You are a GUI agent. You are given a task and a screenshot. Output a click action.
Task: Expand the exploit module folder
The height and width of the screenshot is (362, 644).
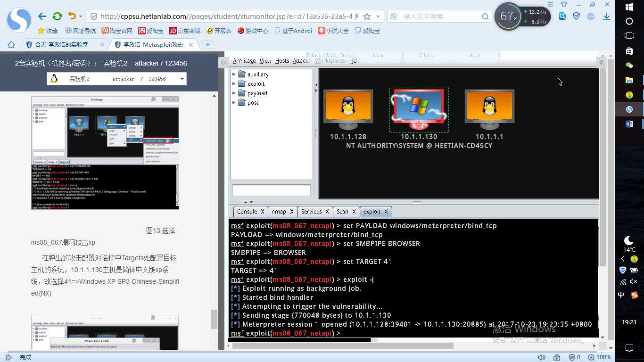(x=234, y=83)
